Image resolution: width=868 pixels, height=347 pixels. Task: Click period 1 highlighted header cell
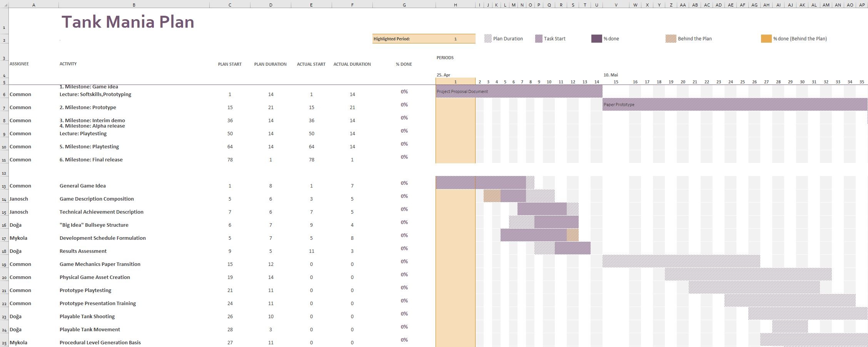(x=456, y=82)
